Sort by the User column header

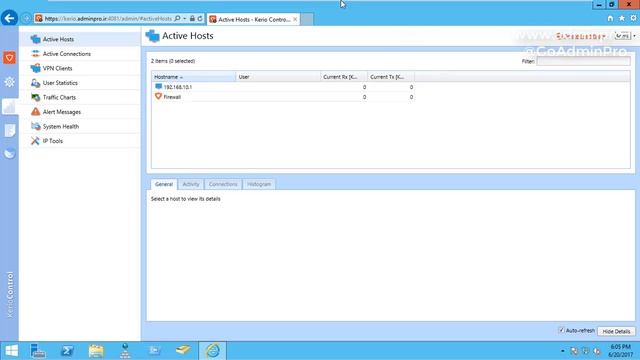(x=278, y=77)
